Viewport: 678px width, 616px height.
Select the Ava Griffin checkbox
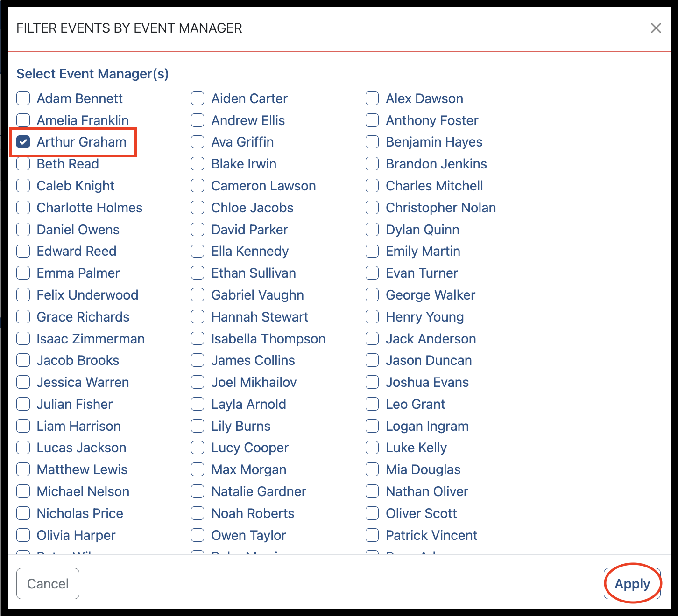click(198, 142)
